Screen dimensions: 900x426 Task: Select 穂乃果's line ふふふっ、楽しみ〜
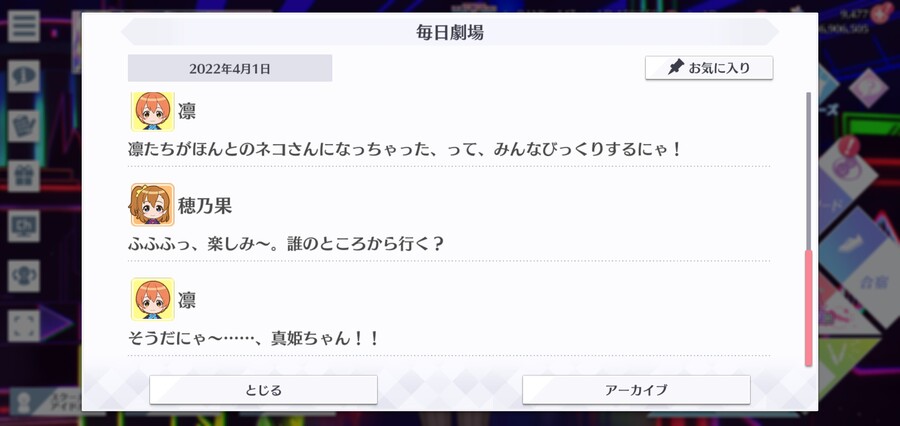pyautogui.click(x=286, y=245)
